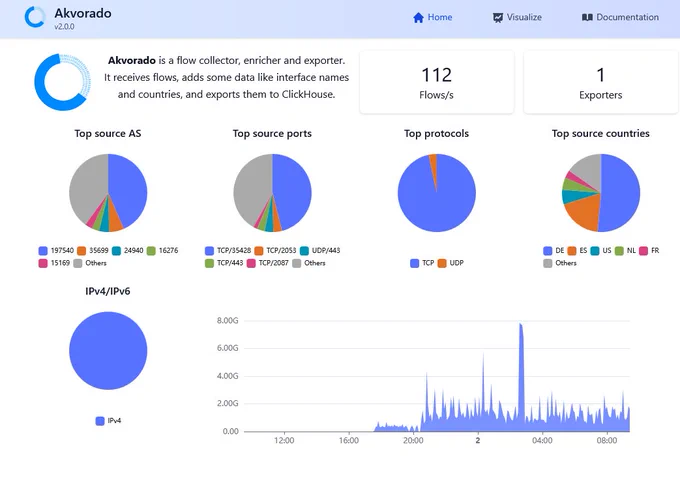The image size is (680, 500).
Task: Click the Top source ports pie chart
Action: pyautogui.click(x=272, y=193)
